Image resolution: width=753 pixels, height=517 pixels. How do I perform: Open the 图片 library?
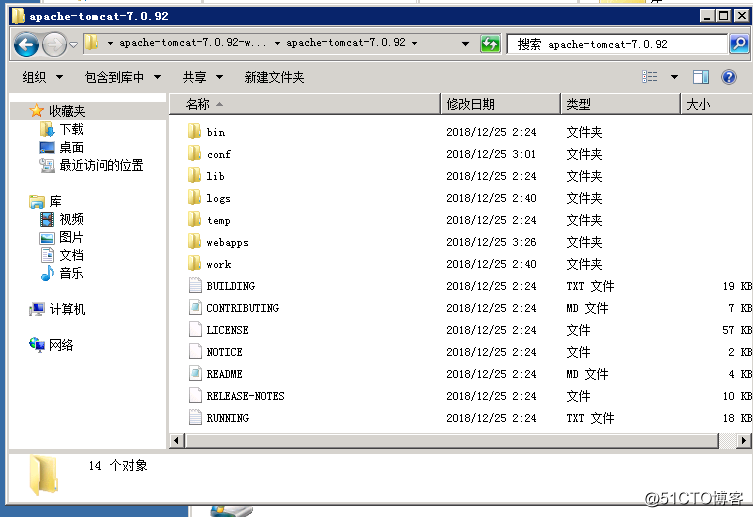click(72, 237)
